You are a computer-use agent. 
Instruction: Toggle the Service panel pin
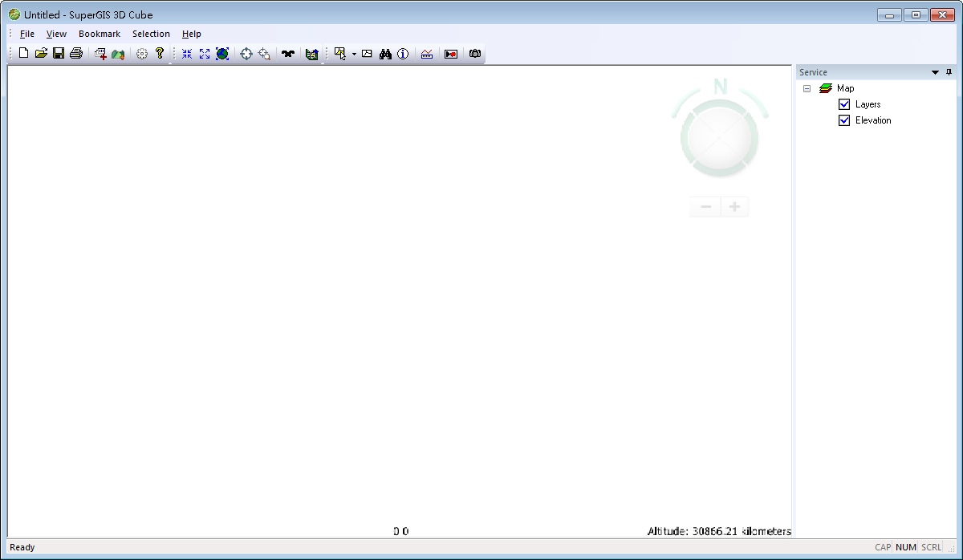coord(949,72)
